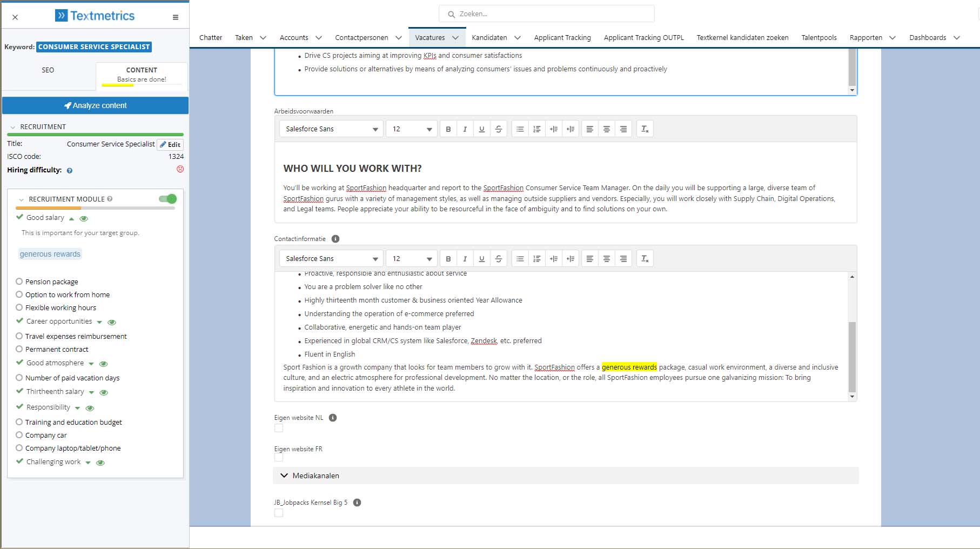980x549 pixels.
Task: Click the generous rewards suggestion tag
Action: 50,254
